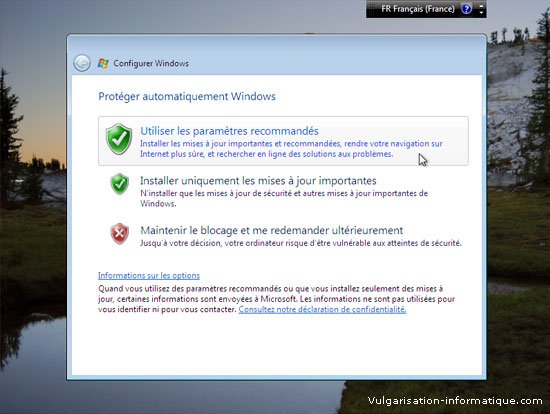Click the Quand vous utilisez des paramètres paragraph
Image resolution: width=550 pixels, height=414 pixels.
(x=276, y=299)
